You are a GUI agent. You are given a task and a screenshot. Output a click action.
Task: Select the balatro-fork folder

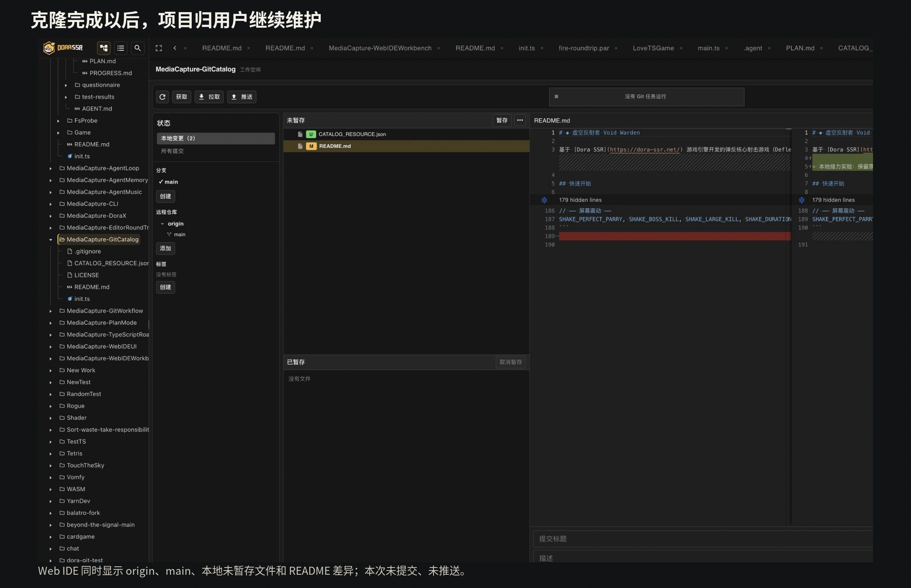point(79,513)
